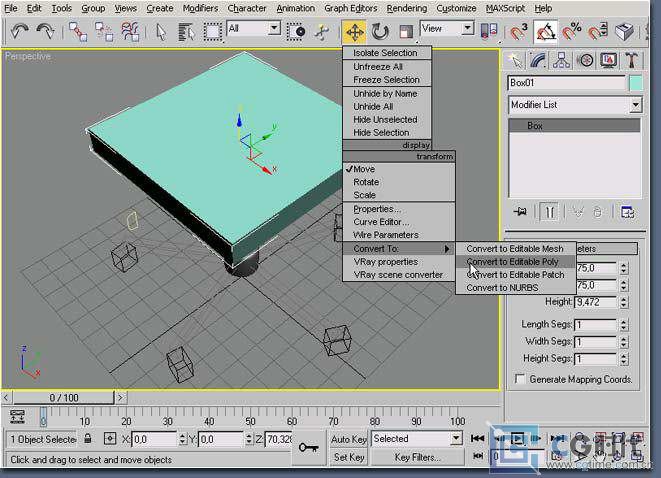Click the Pin Stack icon
The image size is (661, 478).
[520, 212]
